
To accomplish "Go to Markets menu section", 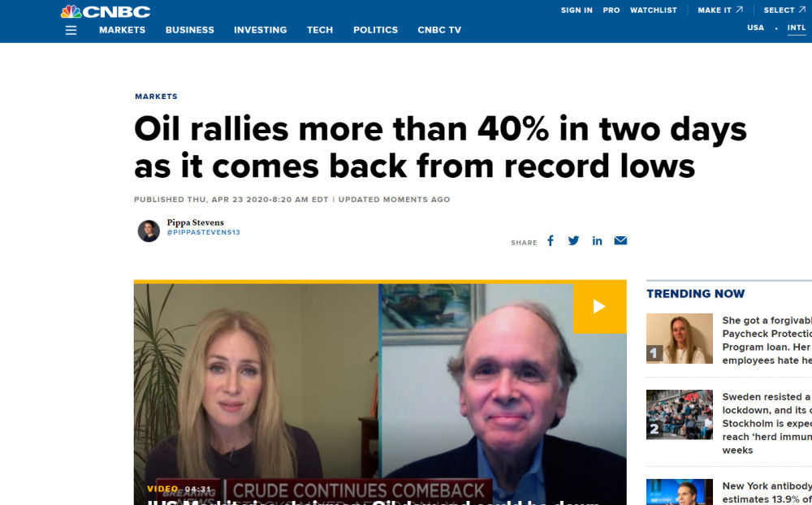I will click(x=123, y=30).
